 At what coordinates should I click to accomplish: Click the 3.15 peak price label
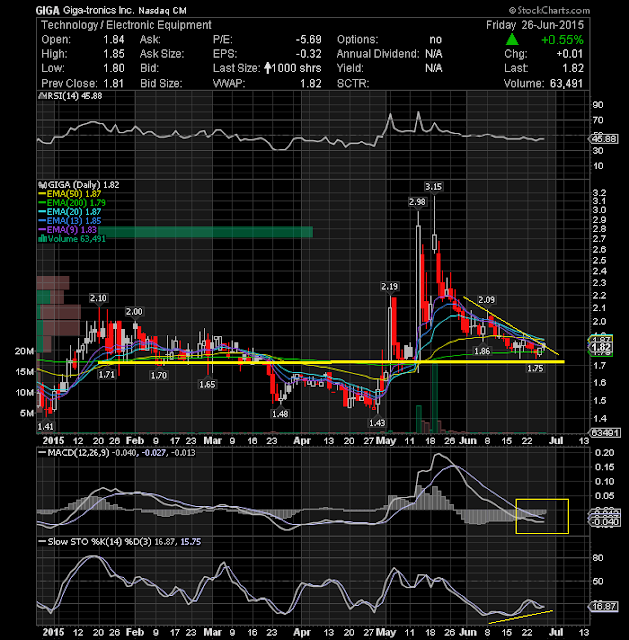tap(433, 187)
